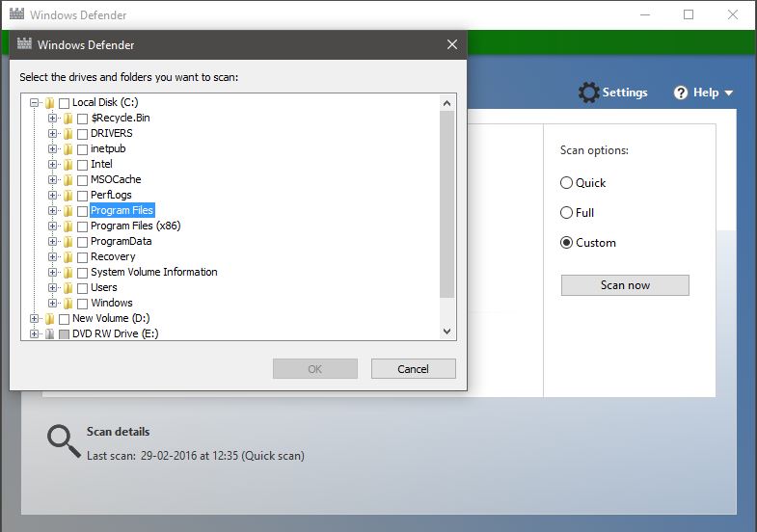Screen dimensions: 757x532
Task: Check the DVD RW Drive (E:) checkbox
Action: [x=65, y=334]
